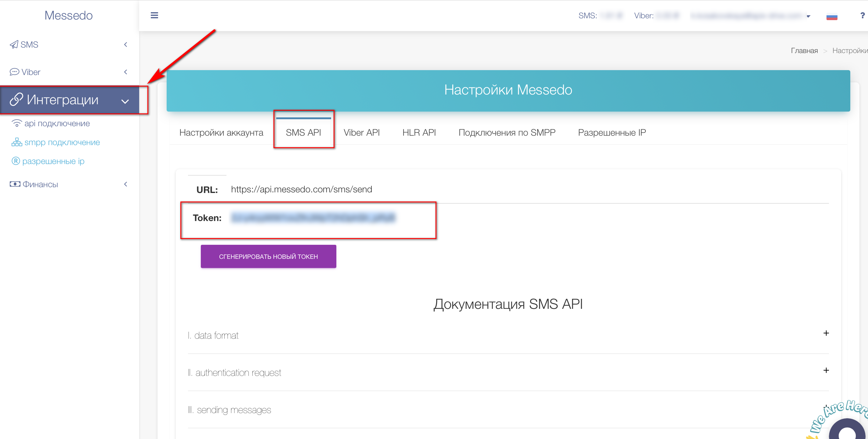Open the user account dropdown arrow

[x=808, y=16]
